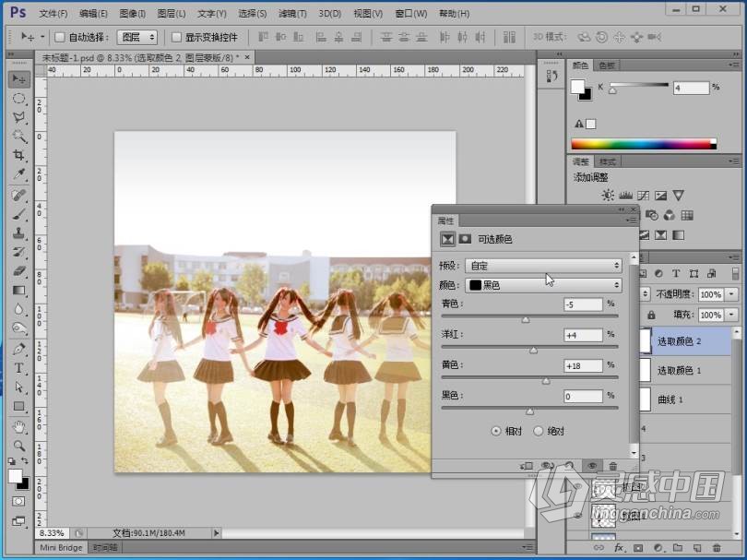The height and width of the screenshot is (560, 747).
Task: Switch to the 样式 tab
Action: point(607,161)
